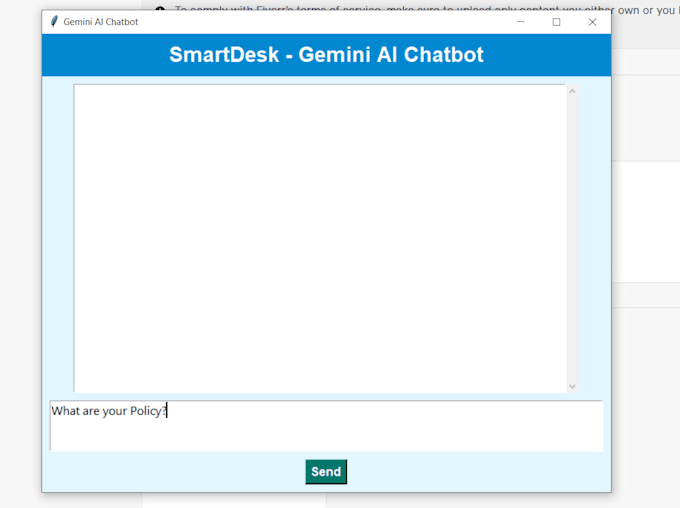Viewport: 680px width, 508px height.
Task: Click the feather icon in the title bar
Action: [54, 21]
